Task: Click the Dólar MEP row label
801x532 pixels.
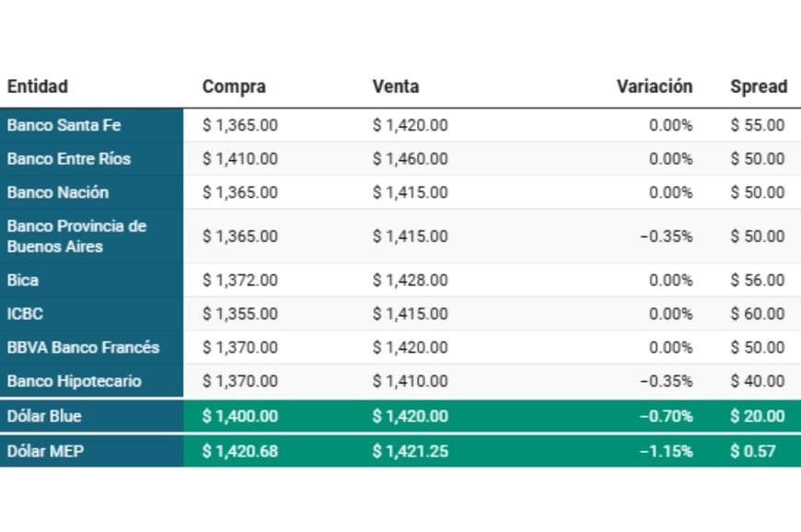Action: click(43, 451)
